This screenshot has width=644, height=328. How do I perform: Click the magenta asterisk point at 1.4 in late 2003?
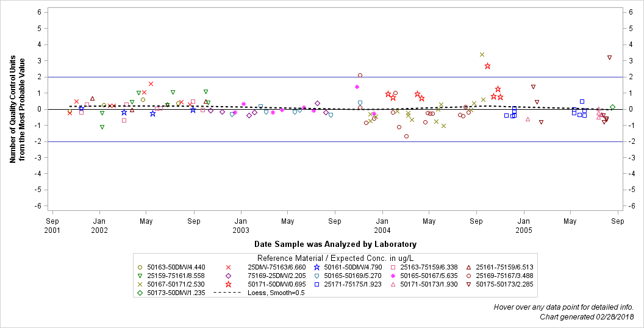[x=357, y=87]
